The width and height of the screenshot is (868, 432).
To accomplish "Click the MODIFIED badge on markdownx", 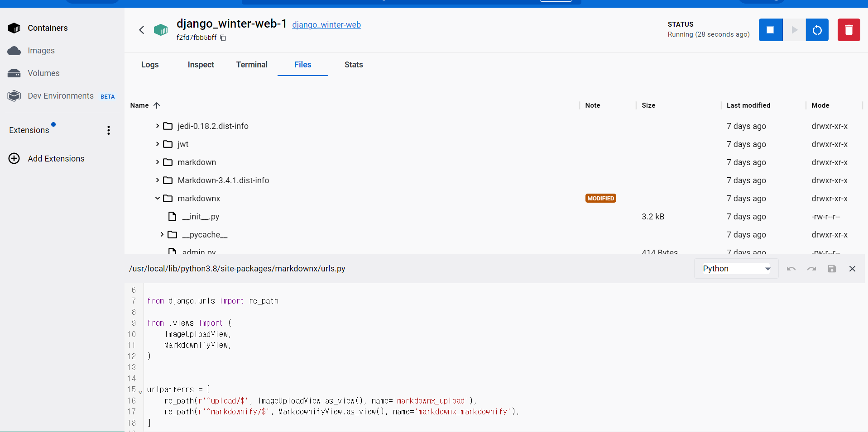I will coord(600,199).
